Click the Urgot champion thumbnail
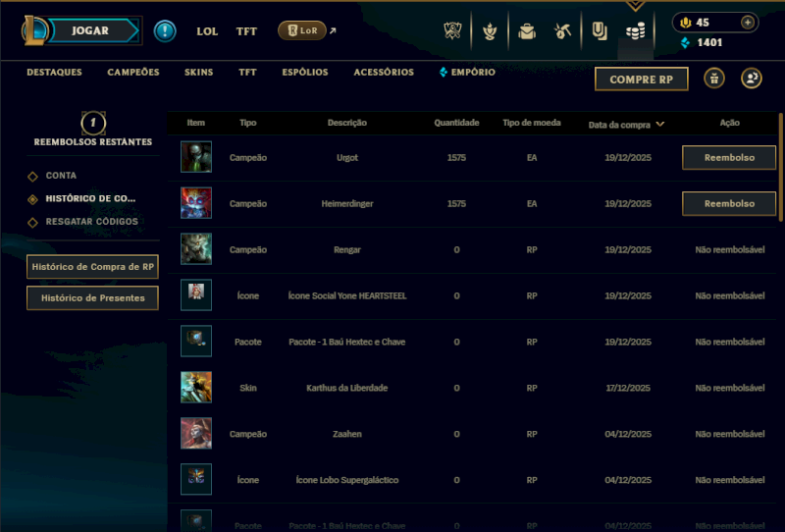Screen dimensions: 785x532 pos(196,157)
